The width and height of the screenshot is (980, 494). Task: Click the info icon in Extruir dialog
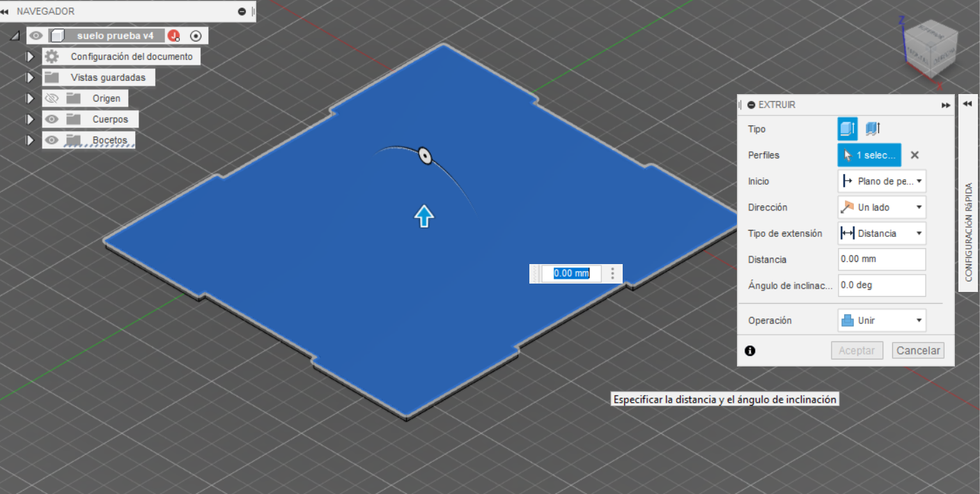[750, 350]
